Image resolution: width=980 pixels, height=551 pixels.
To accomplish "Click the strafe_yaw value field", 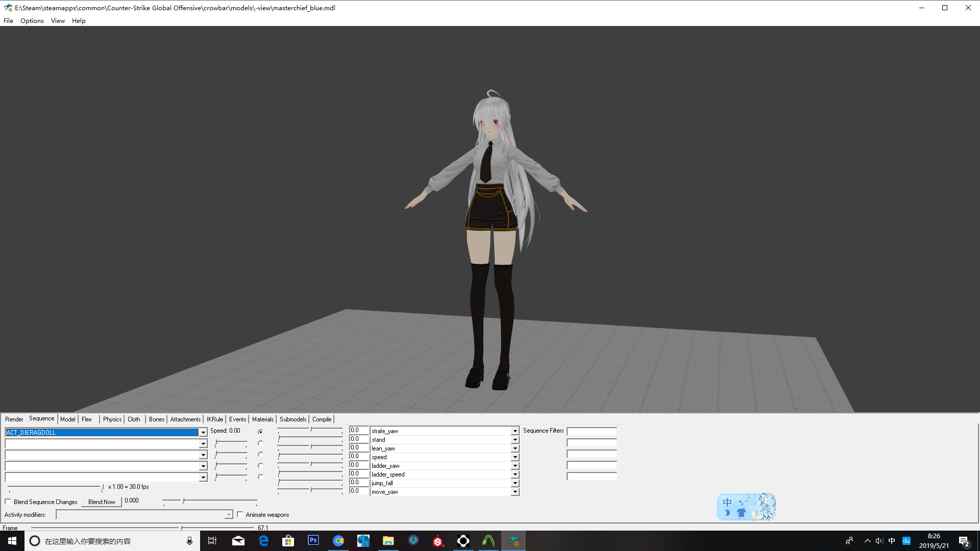I will tap(359, 431).
